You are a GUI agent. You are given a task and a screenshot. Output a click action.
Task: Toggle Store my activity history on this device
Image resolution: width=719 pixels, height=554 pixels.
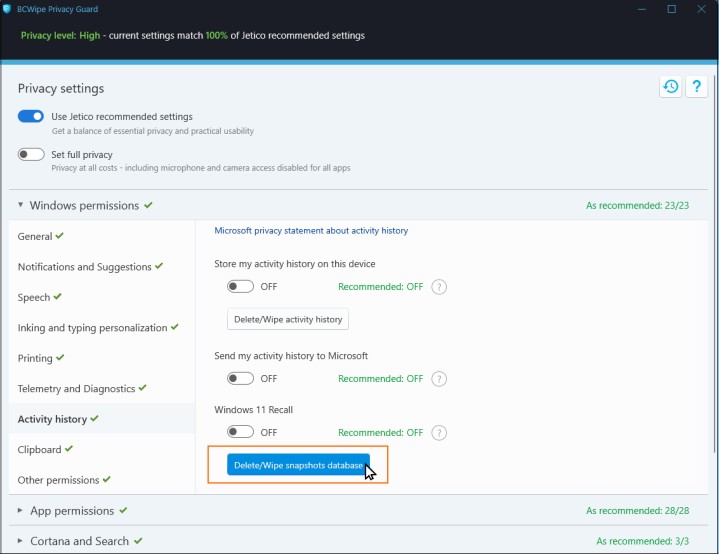pos(240,287)
